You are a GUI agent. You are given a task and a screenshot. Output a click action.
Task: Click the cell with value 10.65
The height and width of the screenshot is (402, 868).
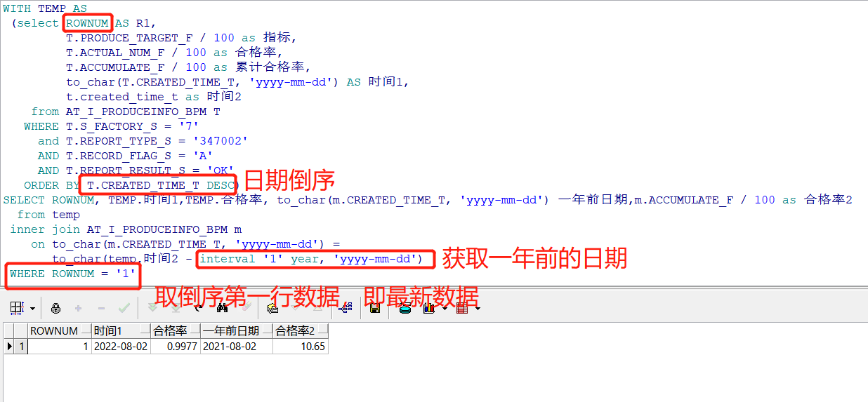click(300, 346)
